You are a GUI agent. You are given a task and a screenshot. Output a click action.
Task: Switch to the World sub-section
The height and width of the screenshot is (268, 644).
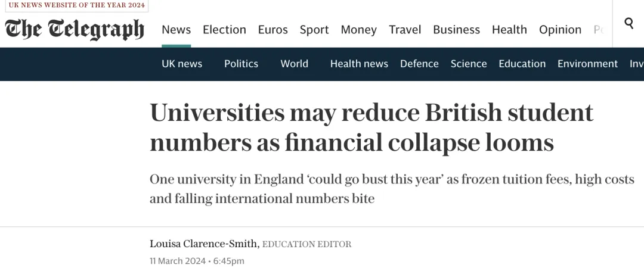tap(294, 64)
